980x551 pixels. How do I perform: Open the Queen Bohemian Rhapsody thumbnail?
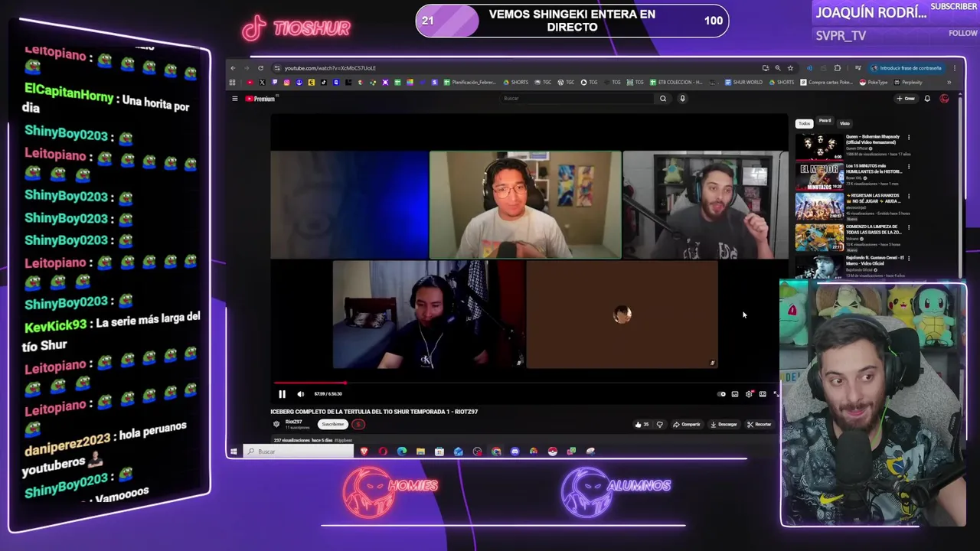[x=819, y=146]
